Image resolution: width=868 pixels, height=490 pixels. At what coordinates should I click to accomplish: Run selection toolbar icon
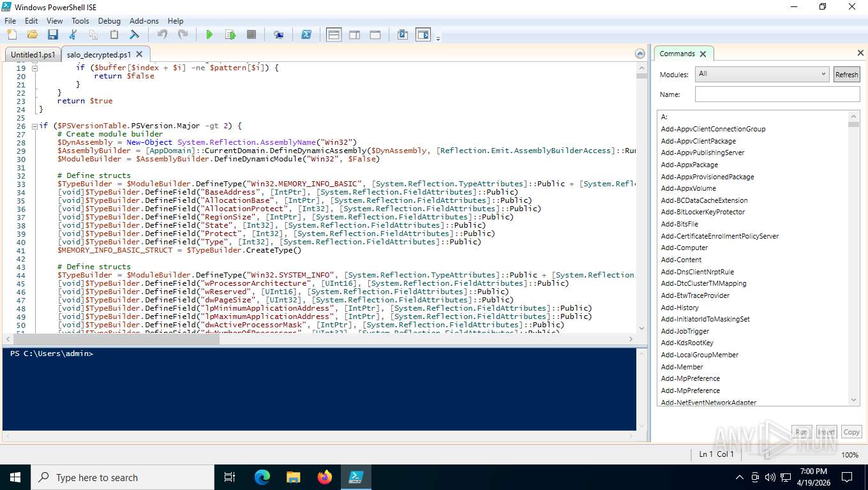pos(230,34)
